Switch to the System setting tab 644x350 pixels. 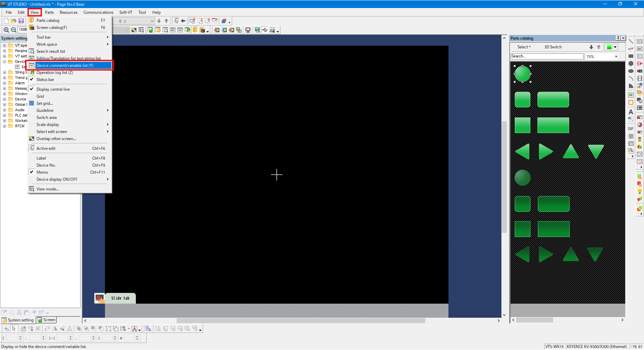pyautogui.click(x=18, y=320)
